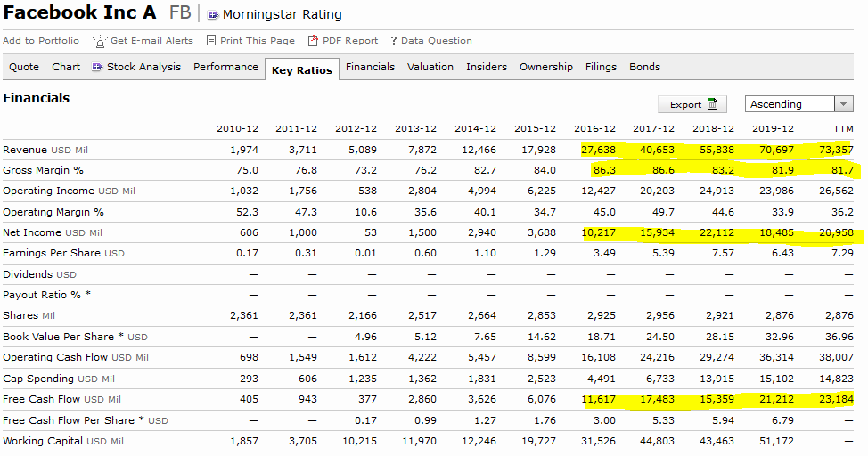
Task: Click the Morningstar Rating premium icon
Action: (213, 15)
